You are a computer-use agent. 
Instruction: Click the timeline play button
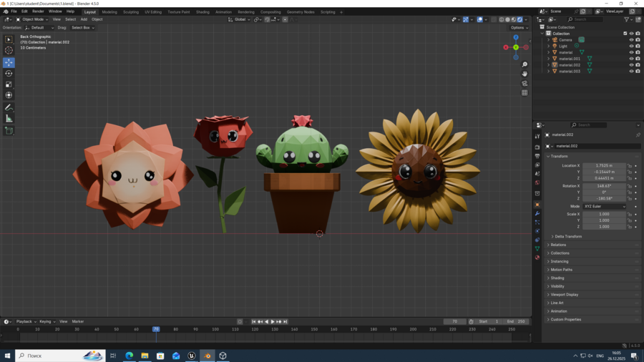pyautogui.click(x=273, y=322)
